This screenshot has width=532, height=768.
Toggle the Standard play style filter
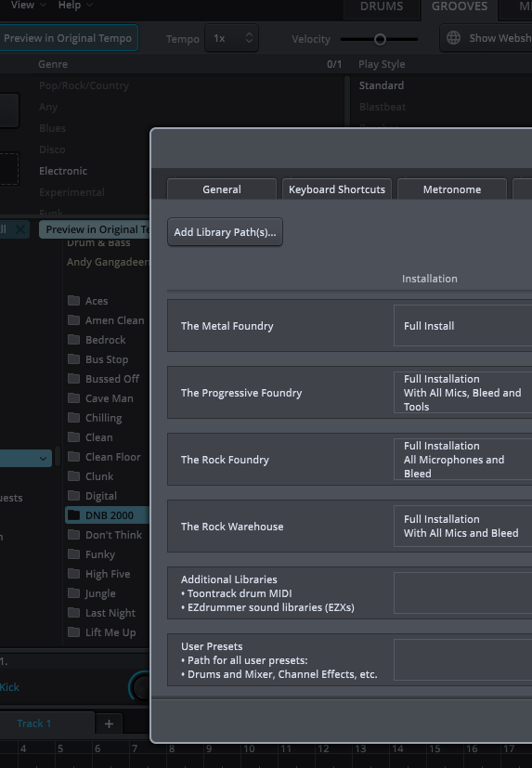pos(382,85)
